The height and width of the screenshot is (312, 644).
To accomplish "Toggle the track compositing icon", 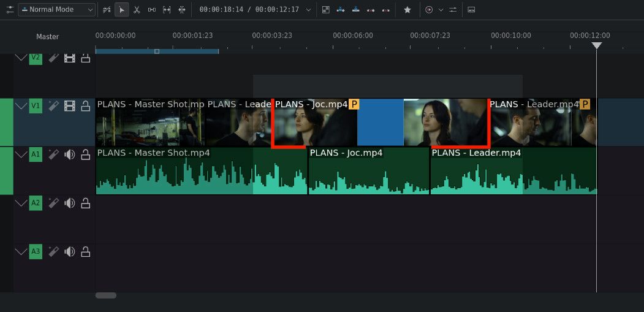I will [325, 10].
